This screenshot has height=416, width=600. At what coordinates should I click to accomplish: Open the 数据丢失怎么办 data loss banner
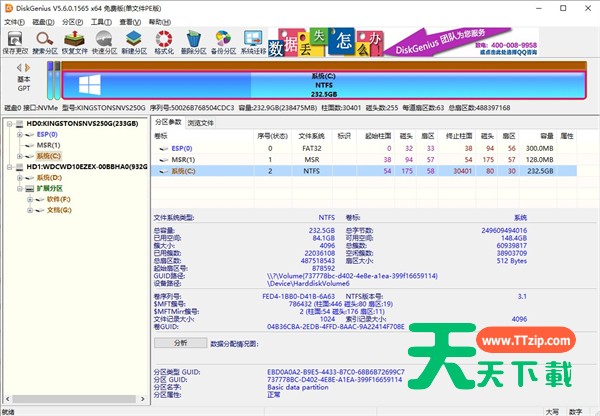tap(325, 42)
